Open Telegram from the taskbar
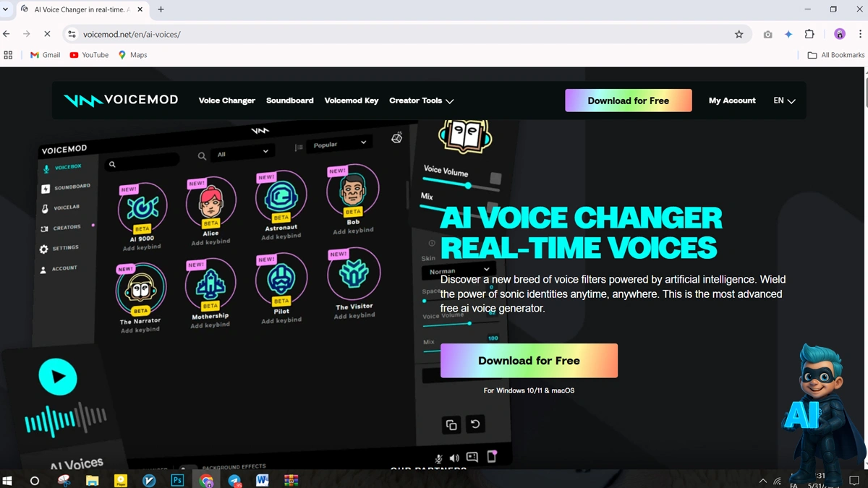The width and height of the screenshot is (868, 488). coord(234,480)
